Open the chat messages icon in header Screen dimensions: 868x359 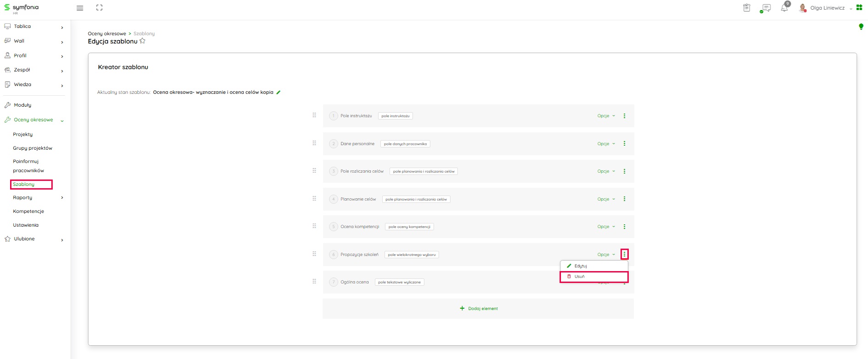point(765,8)
